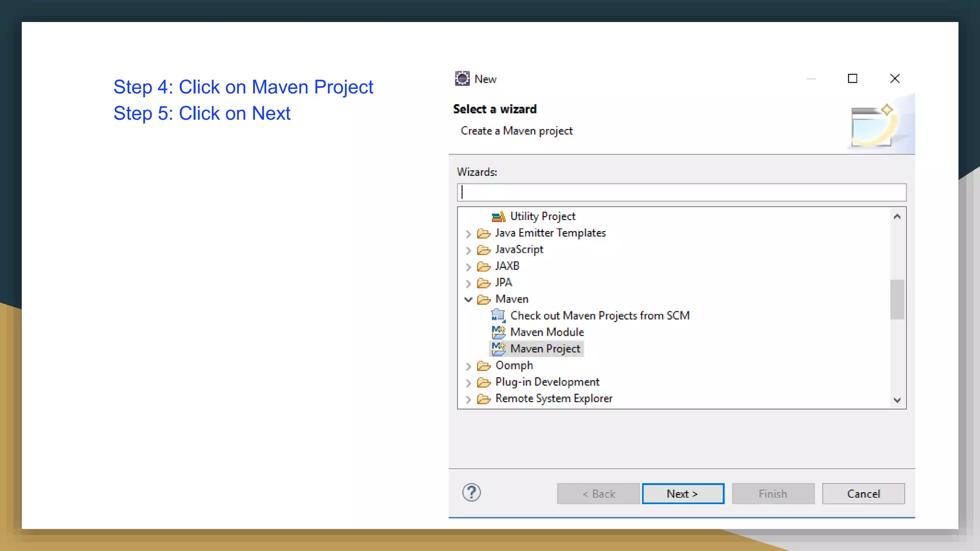Click the wizard list scrollbar thumb
Viewport: 980px width, 551px height.
click(897, 299)
